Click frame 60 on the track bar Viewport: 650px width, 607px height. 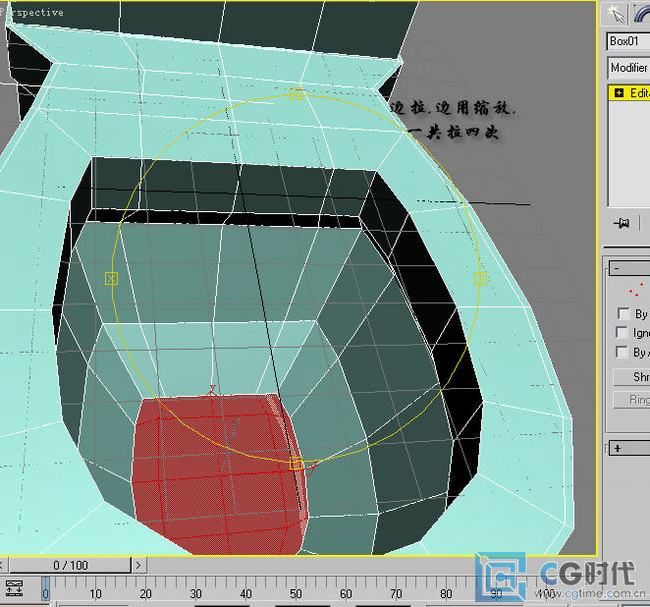click(346, 594)
